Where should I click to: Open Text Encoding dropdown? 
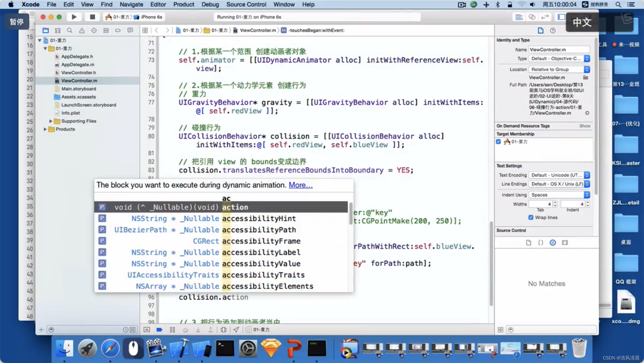(x=559, y=175)
